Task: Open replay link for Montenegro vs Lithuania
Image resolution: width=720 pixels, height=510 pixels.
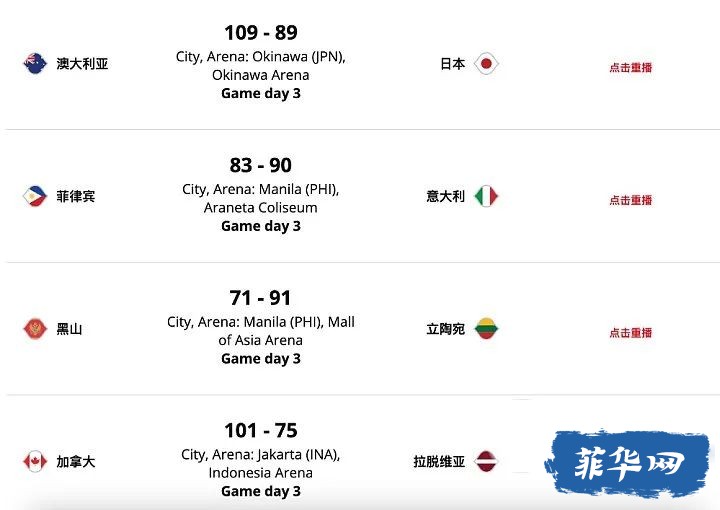Action: point(630,333)
